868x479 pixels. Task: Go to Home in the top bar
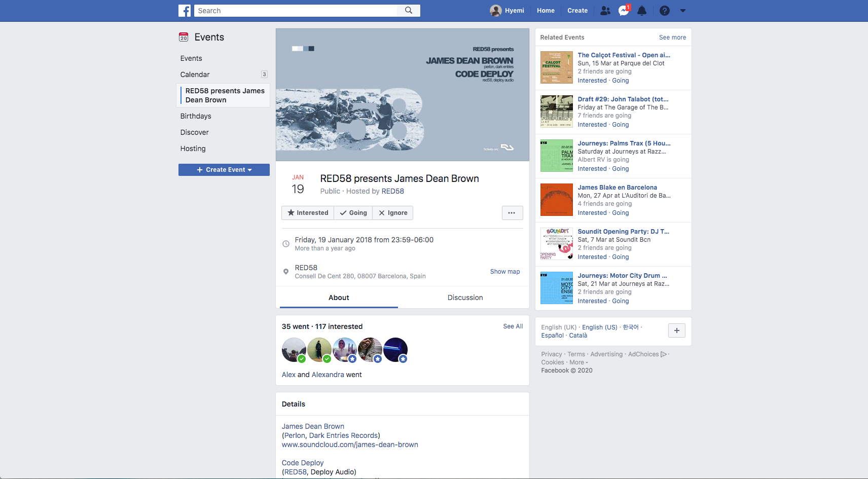pos(546,11)
